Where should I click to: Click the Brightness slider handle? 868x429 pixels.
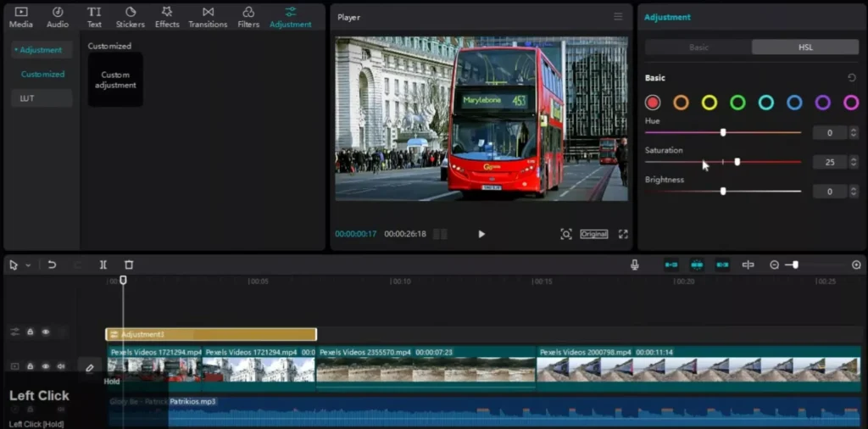coord(723,191)
